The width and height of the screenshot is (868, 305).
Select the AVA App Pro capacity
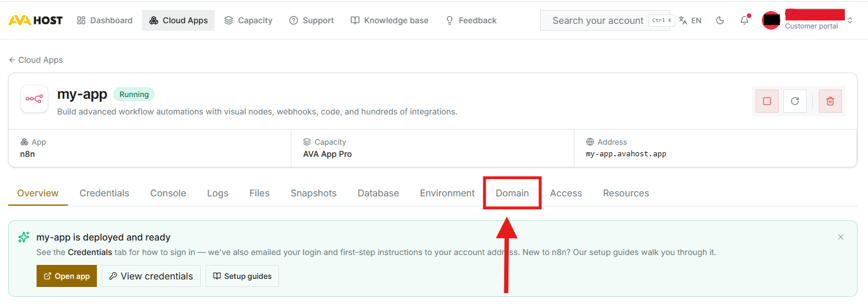point(327,154)
